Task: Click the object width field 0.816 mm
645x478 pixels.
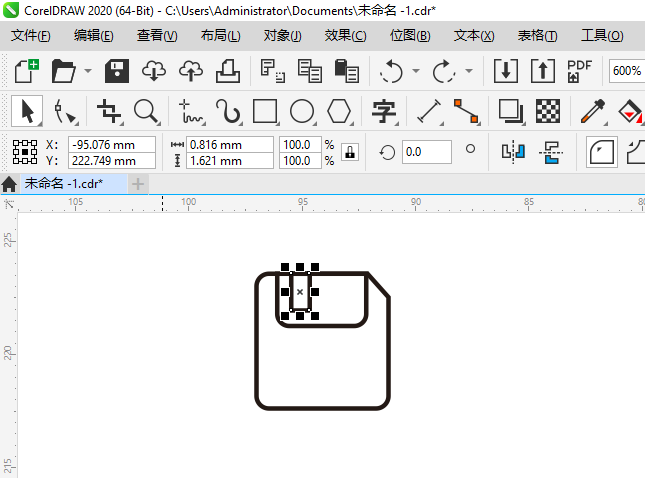Action: [230, 145]
